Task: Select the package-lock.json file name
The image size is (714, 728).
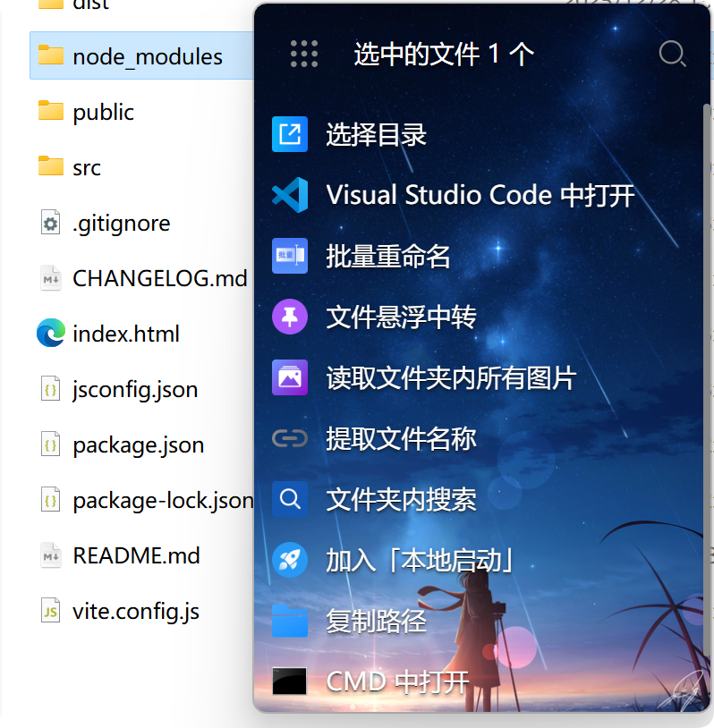Action: pos(163,501)
